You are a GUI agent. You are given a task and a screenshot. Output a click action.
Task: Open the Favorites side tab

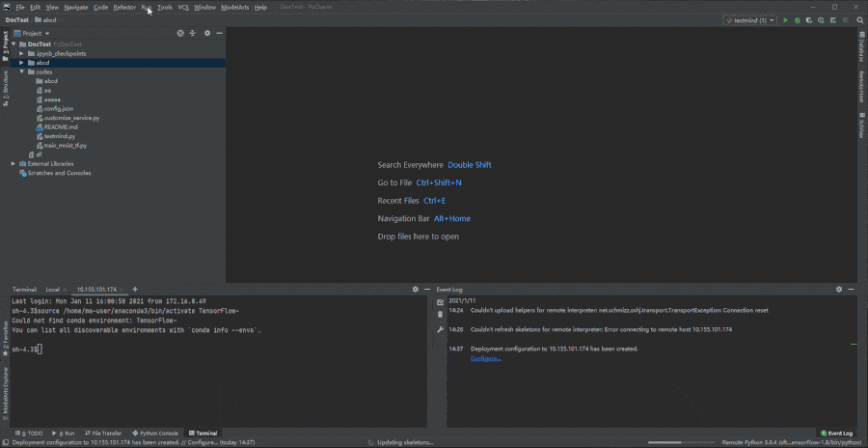[x=6, y=338]
